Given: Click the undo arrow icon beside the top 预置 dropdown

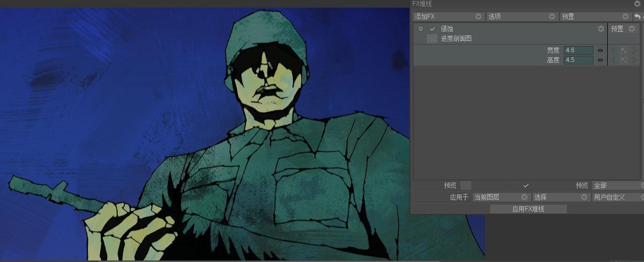Looking at the screenshot, I should (637, 16).
